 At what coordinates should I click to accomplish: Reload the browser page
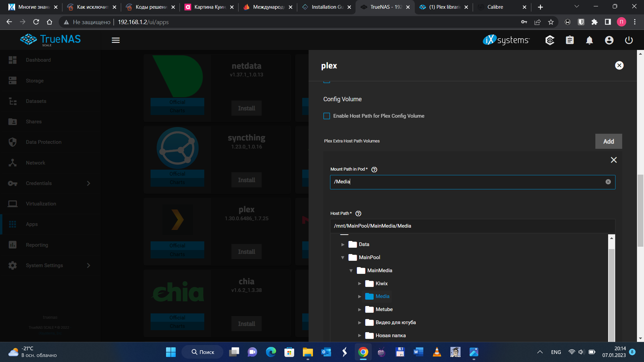(36, 22)
